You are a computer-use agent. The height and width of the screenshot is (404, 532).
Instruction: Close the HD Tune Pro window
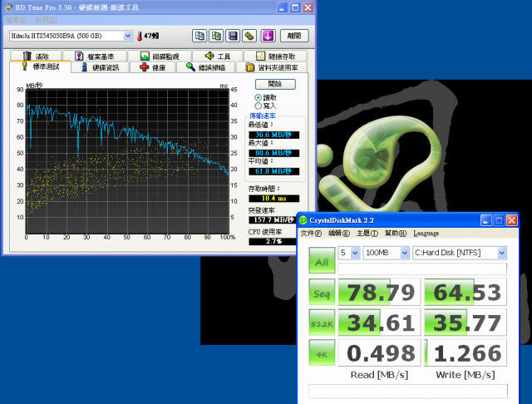tap(308, 7)
